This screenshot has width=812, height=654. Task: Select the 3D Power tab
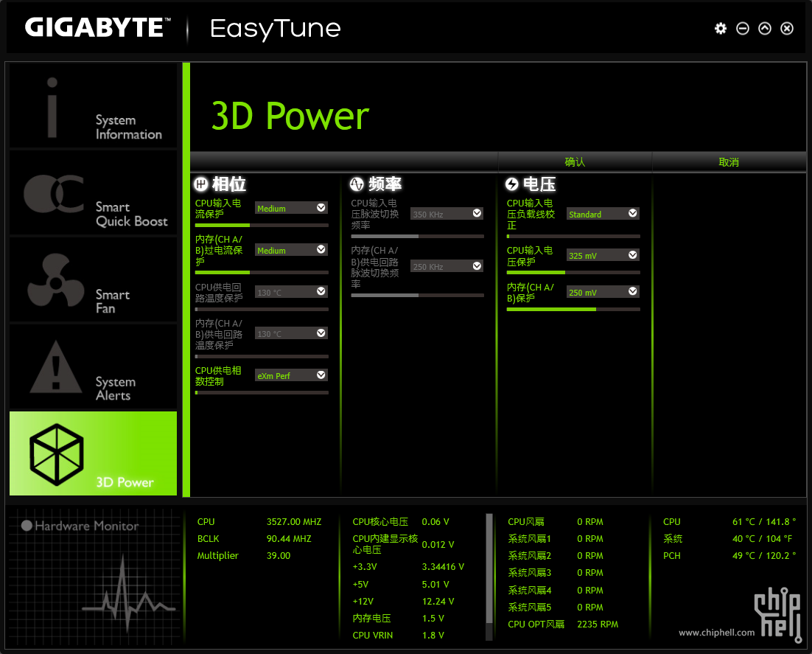coord(94,453)
